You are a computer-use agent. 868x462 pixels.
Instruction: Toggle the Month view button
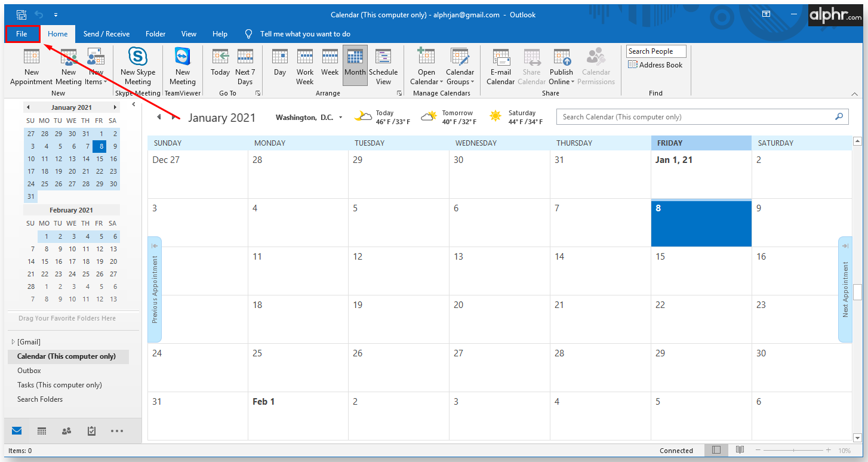click(355, 65)
